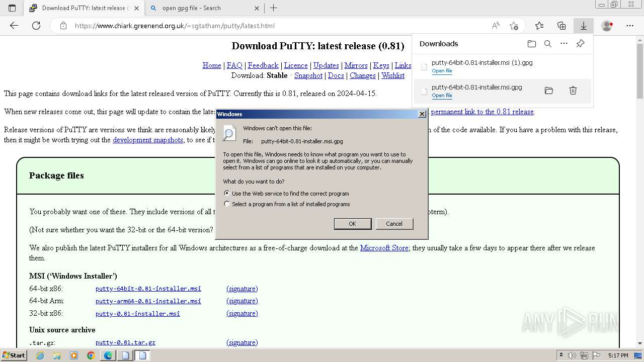
Task: Toggle the Downloads toolbar button
Action: [x=584, y=26]
